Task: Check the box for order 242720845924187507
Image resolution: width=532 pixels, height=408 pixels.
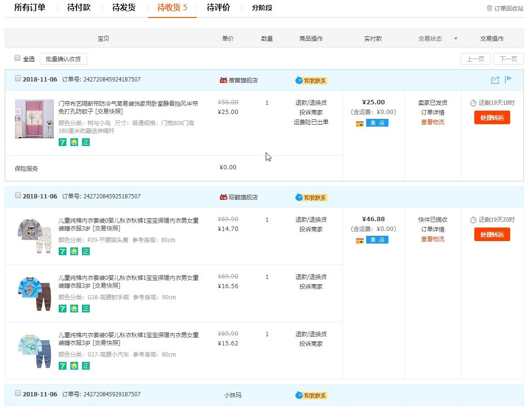Action: (18, 79)
